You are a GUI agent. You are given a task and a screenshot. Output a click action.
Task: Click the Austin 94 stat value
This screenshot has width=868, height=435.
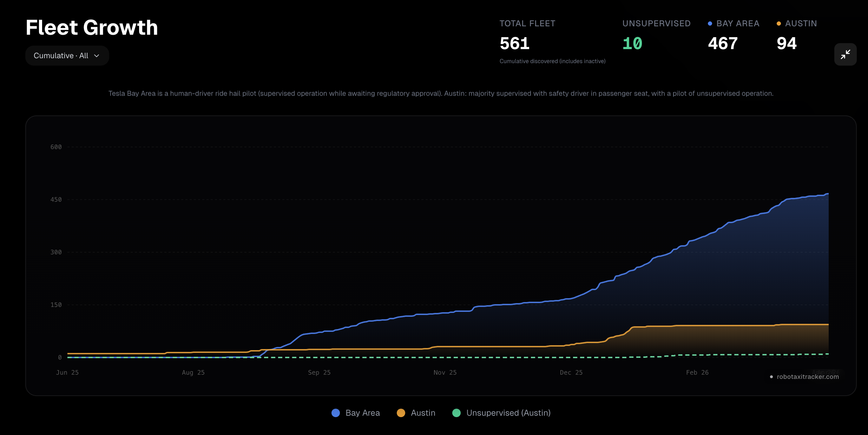[787, 43]
